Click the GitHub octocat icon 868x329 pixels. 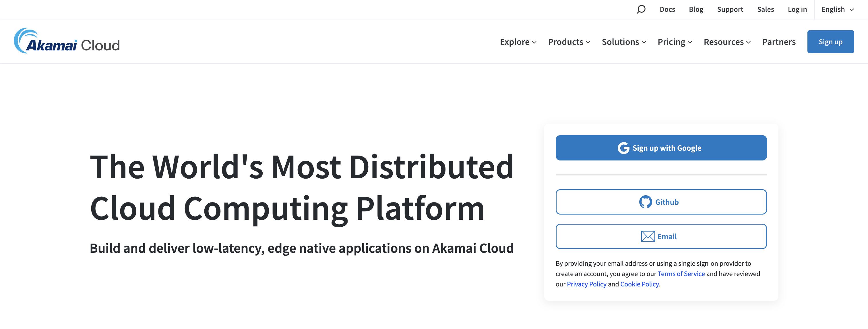(x=645, y=202)
